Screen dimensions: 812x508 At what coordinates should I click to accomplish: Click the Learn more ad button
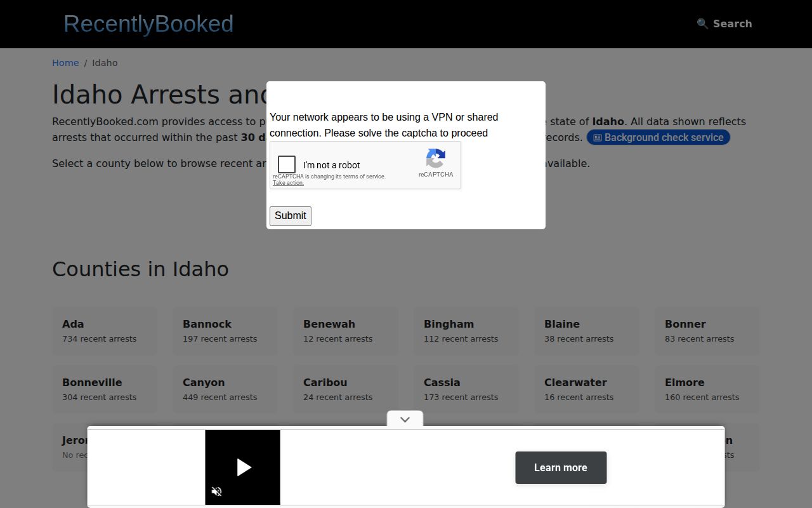561,467
